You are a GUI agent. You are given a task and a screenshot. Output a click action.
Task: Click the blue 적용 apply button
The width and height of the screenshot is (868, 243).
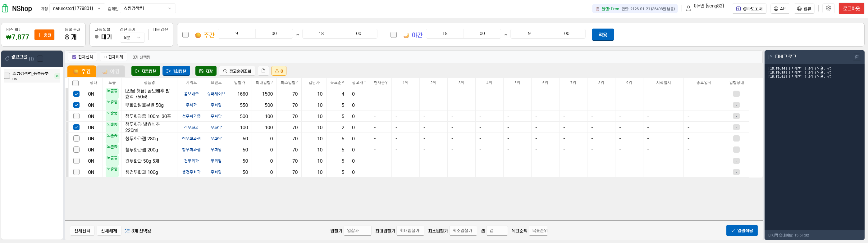(603, 35)
